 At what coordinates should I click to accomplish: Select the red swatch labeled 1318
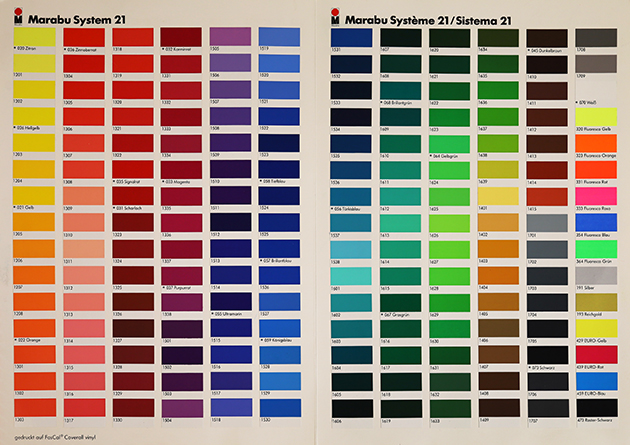point(133,37)
